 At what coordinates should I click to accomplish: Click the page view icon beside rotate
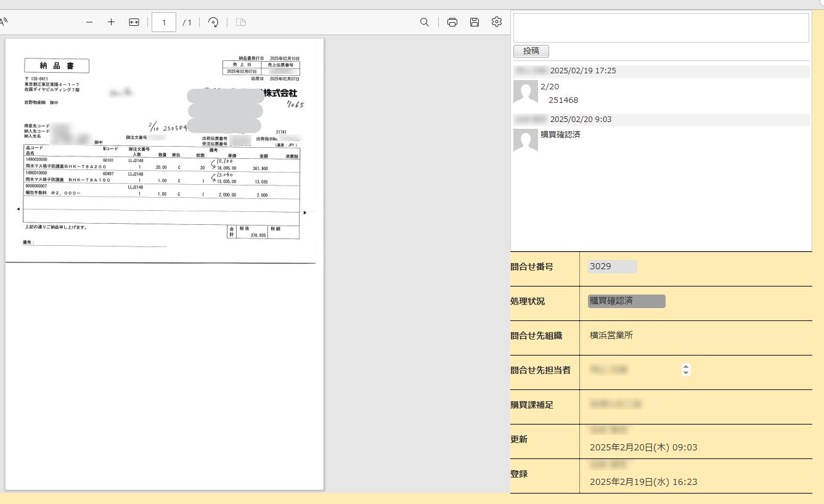(x=241, y=22)
